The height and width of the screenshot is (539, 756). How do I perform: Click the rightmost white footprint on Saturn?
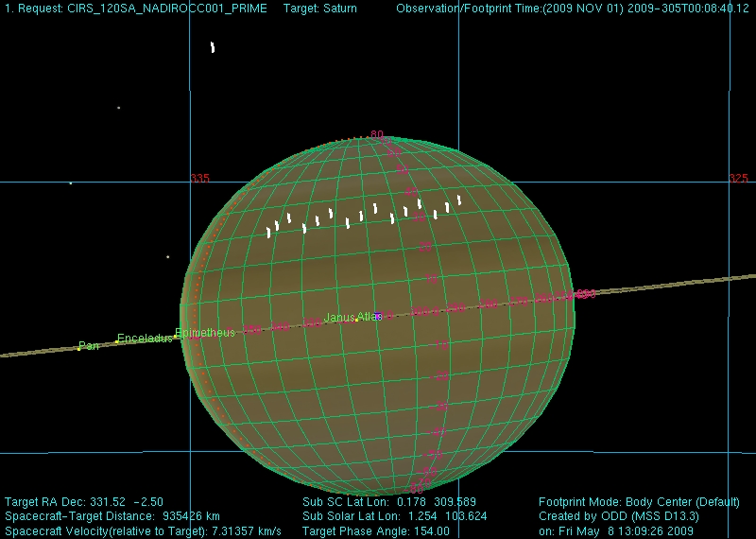tap(459, 200)
